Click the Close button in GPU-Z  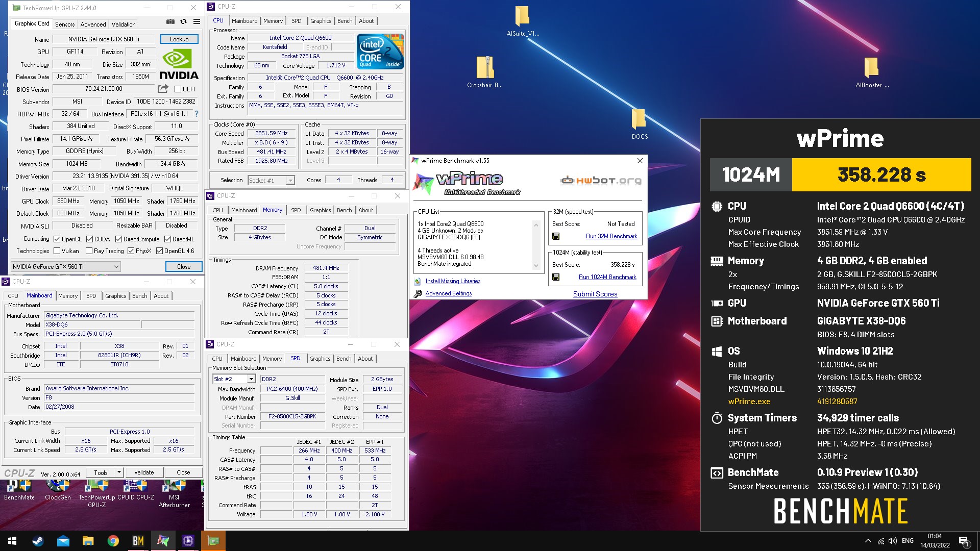tap(184, 266)
